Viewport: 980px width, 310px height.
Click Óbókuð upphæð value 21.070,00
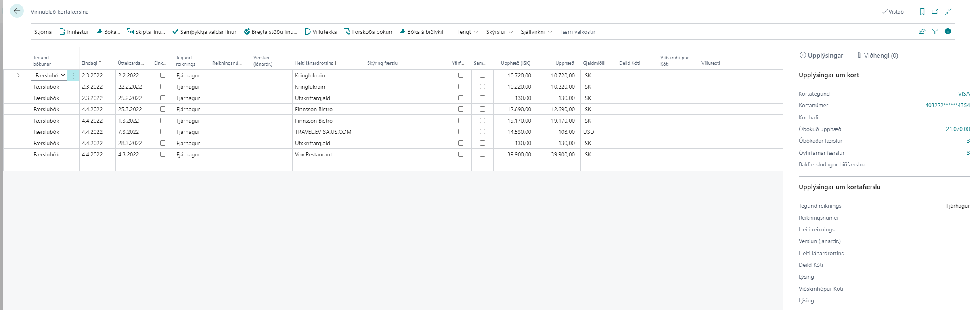click(x=957, y=129)
